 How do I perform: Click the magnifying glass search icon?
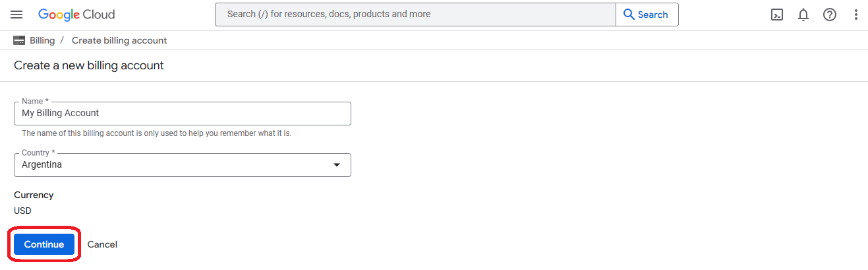[x=629, y=15]
